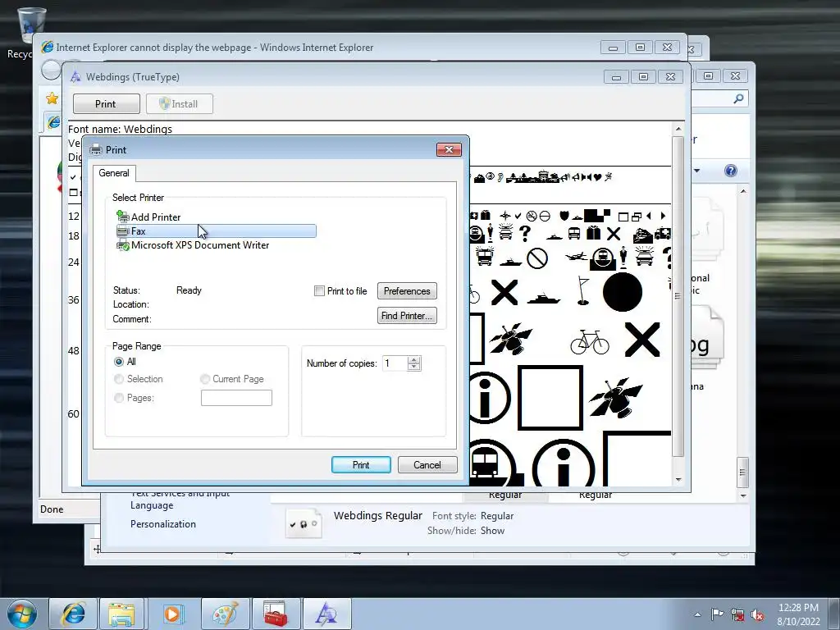
Task: Click the Webdings Regular preview thumbnail
Action: (x=304, y=523)
